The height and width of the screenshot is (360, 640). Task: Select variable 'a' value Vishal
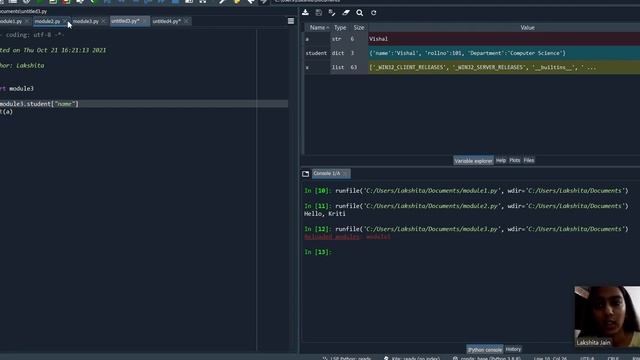tap(504, 39)
